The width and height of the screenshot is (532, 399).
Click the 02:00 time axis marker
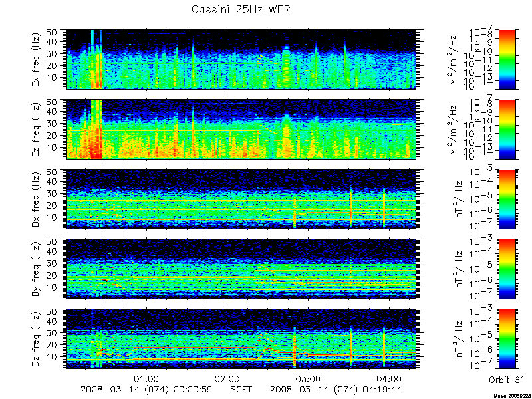click(227, 378)
